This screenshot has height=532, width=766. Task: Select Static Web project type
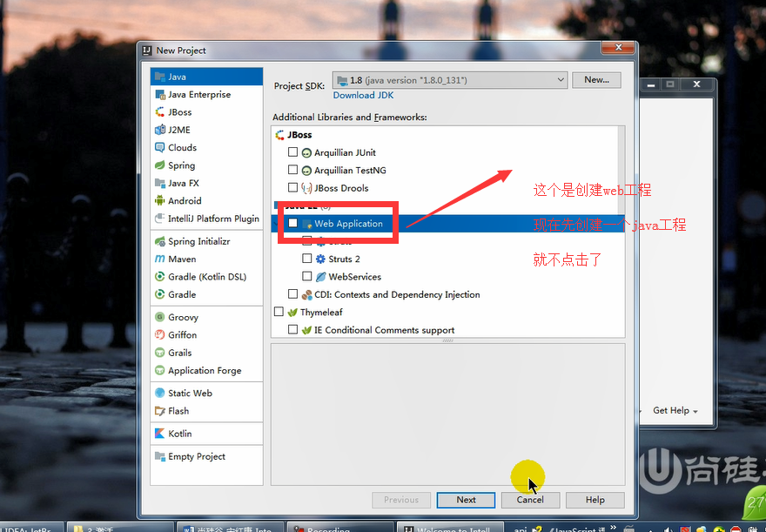coord(206,394)
